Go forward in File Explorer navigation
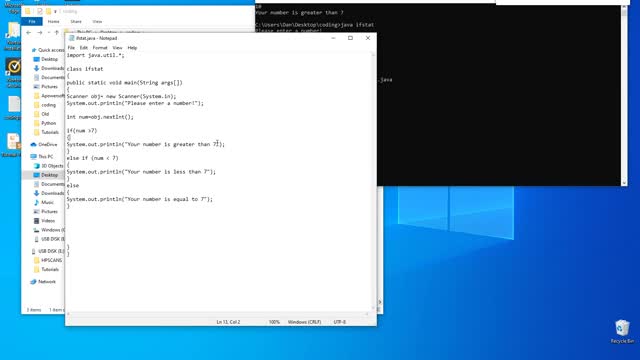Screen dimensions: 640x360 pos(40,32)
